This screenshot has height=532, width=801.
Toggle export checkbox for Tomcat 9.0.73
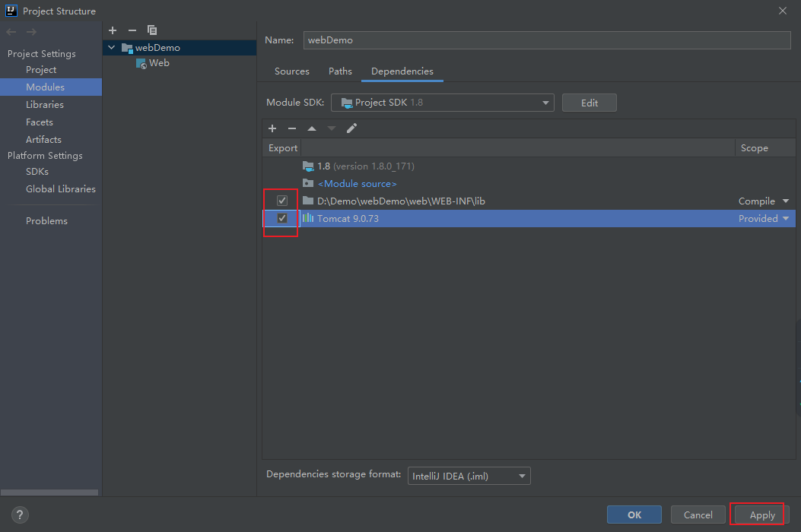click(x=282, y=218)
